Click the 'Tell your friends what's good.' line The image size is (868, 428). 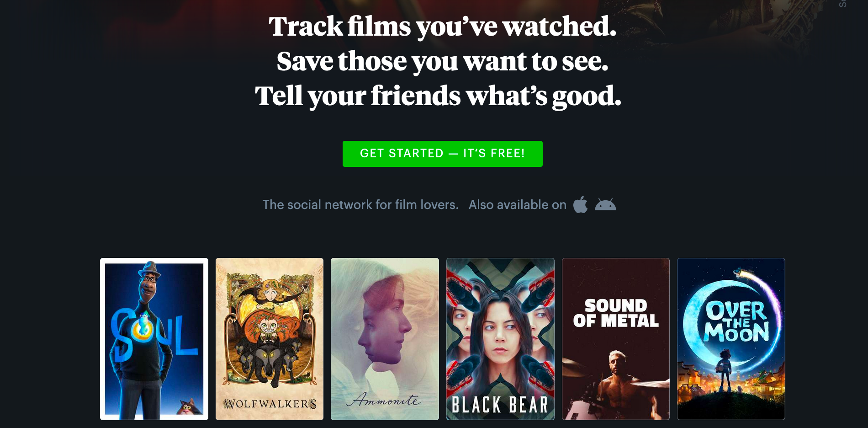438,96
